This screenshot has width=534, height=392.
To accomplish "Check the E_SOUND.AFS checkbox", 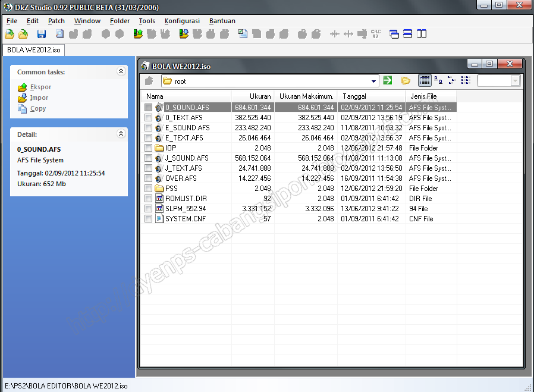I will [148, 128].
